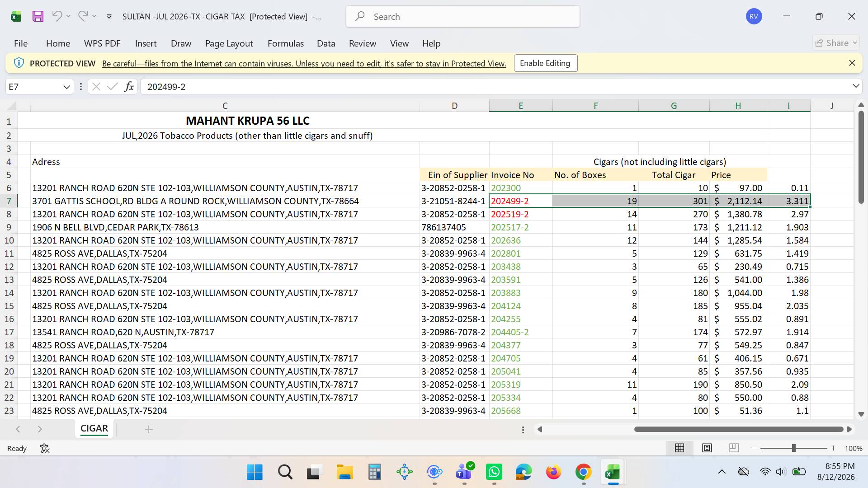This screenshot has width=868, height=488.
Task: Open Customize Quick Access Toolbar dropdown
Action: click(x=109, y=17)
